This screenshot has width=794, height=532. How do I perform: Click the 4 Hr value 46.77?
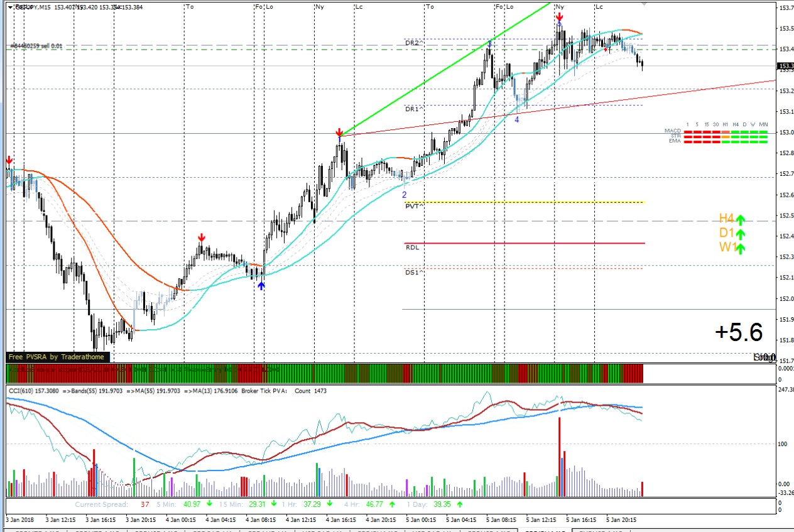374,504
